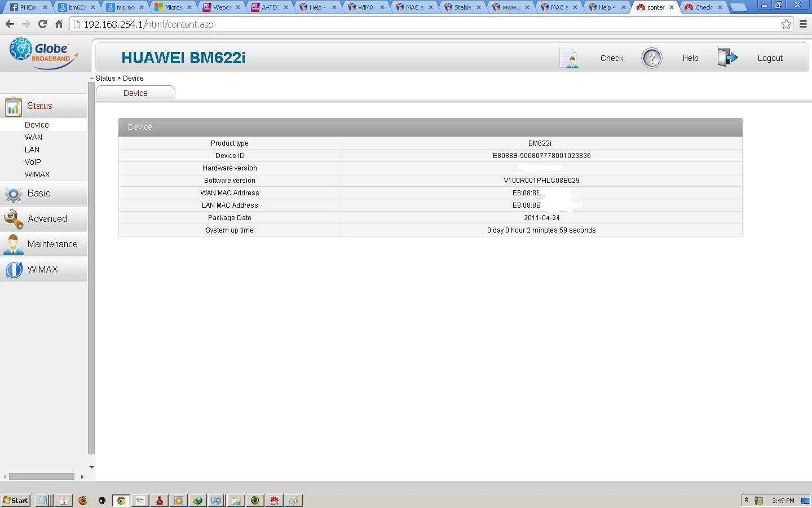Click the browser home icon
Image resolution: width=812 pixels, height=508 pixels.
pyautogui.click(x=59, y=24)
